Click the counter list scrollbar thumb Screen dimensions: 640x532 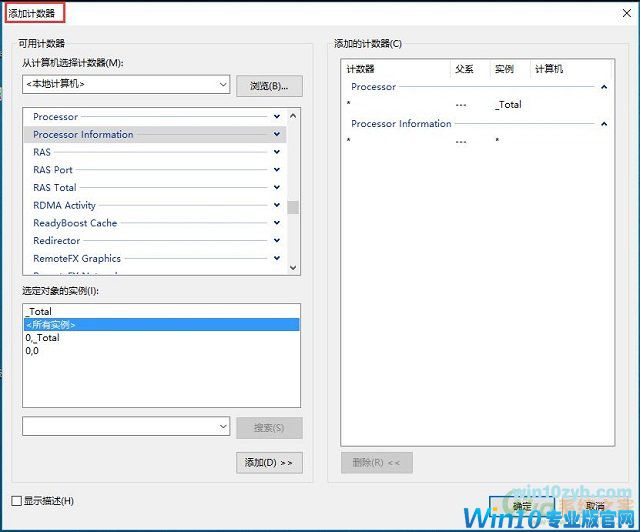click(293, 207)
